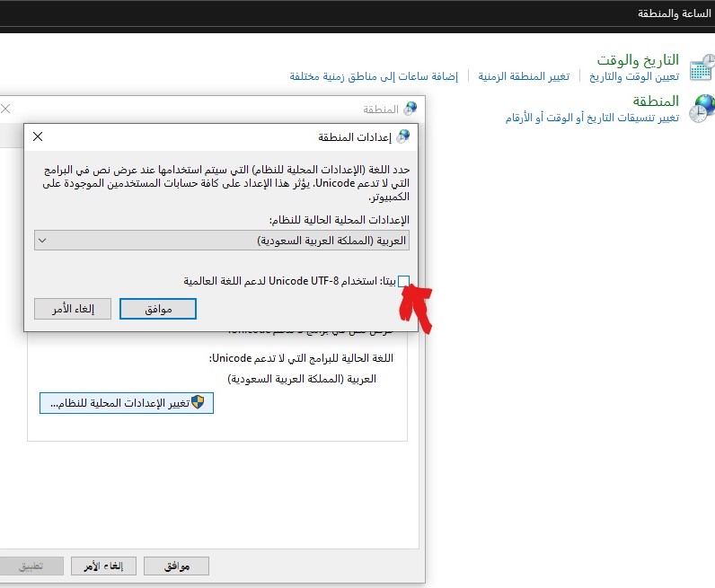Click the العربية (المملكة العربية السعودية) text in Region window
715x588 pixels.
pyautogui.click(x=302, y=379)
